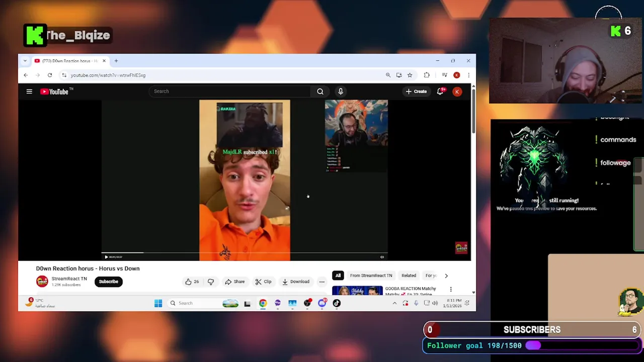The image size is (644, 362).
Task: View site information icon in address bar
Action: 64,75
